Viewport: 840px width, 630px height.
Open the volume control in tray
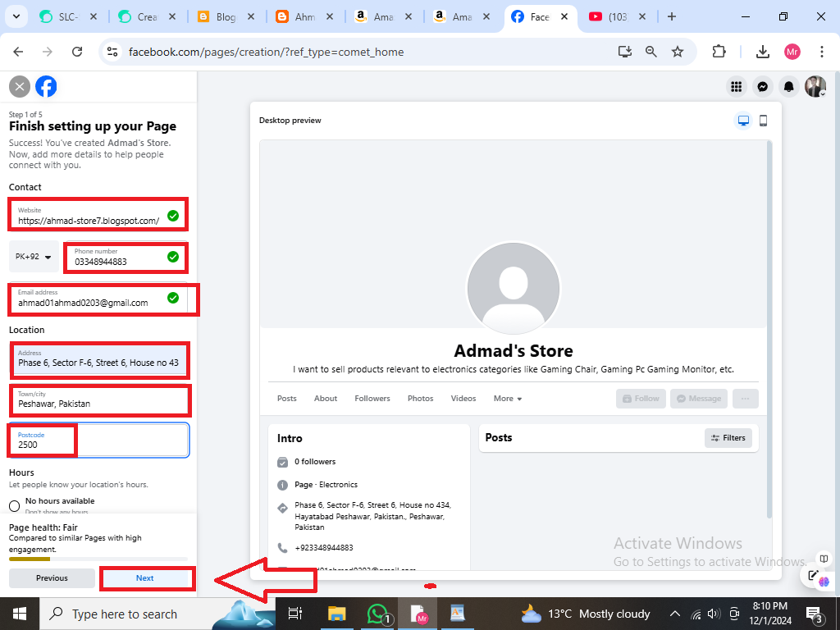tap(713, 614)
